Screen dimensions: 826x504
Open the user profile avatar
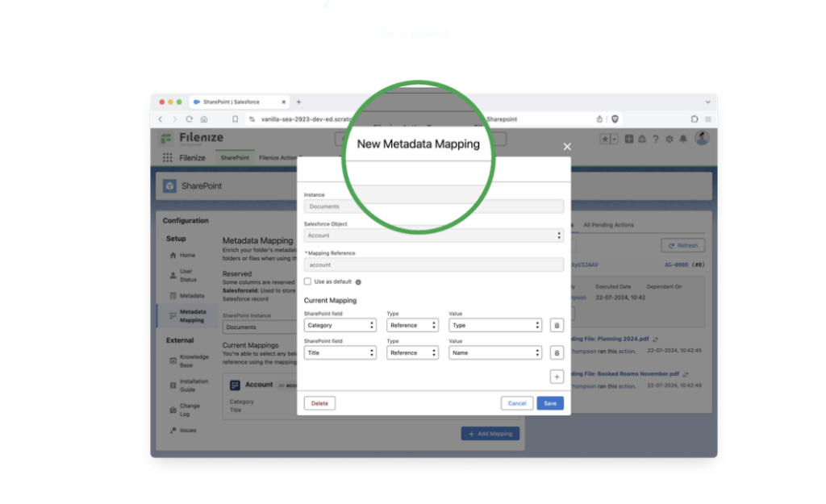click(x=702, y=138)
